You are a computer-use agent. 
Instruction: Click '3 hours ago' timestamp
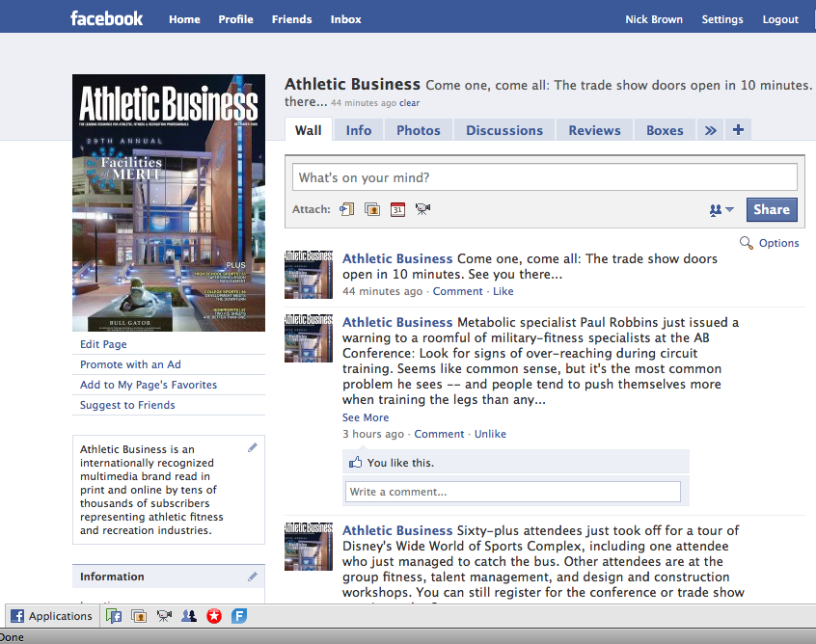pyautogui.click(x=372, y=434)
